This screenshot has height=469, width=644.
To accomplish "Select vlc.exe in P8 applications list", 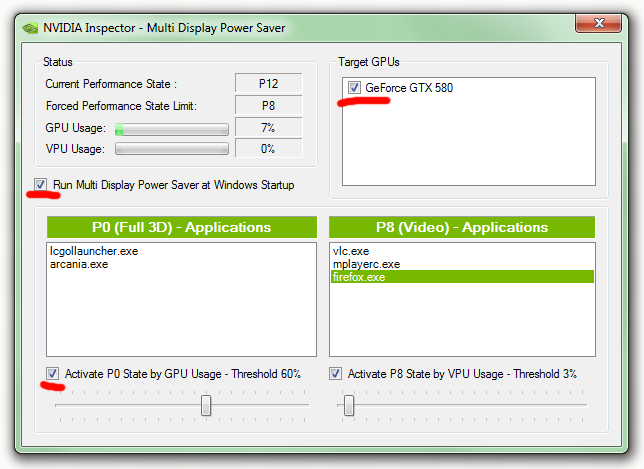I will click(x=462, y=251).
